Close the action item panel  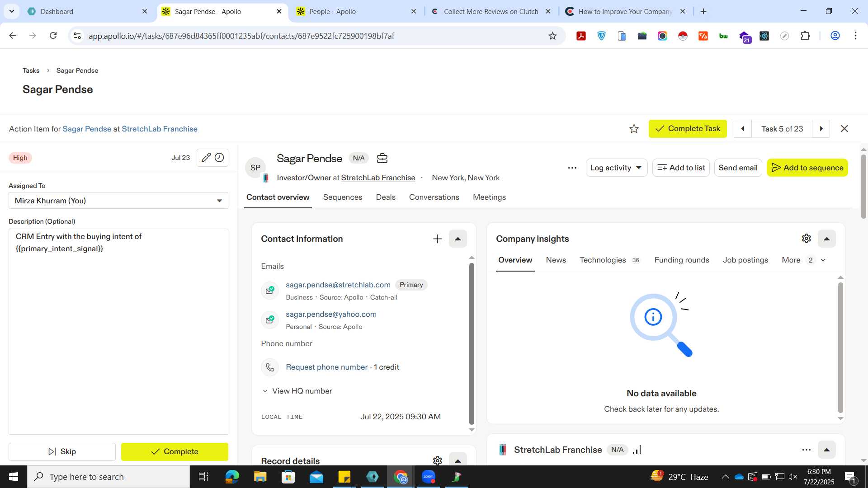844,129
